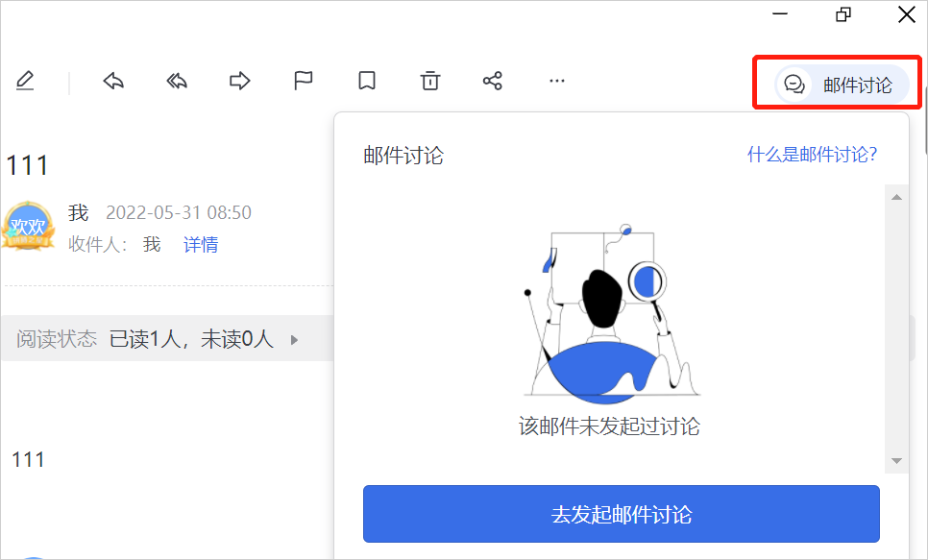Click the 已读1人，未读0人 status text

[x=192, y=339]
